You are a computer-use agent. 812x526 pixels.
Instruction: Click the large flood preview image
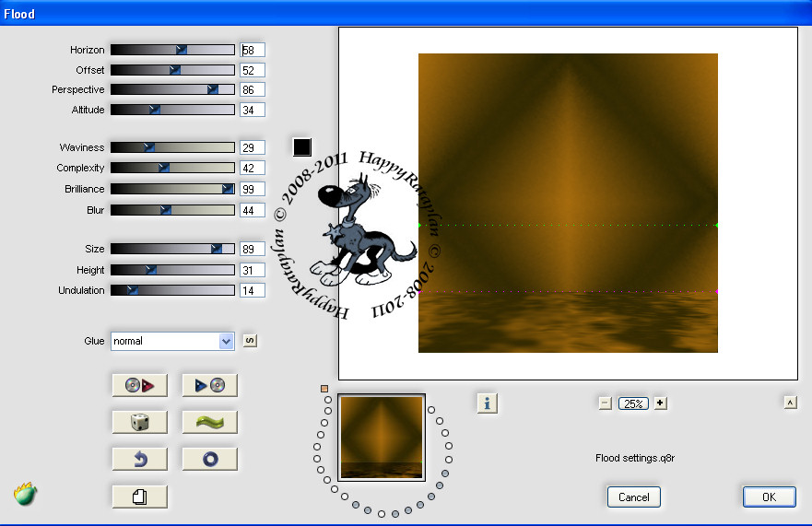(x=568, y=203)
